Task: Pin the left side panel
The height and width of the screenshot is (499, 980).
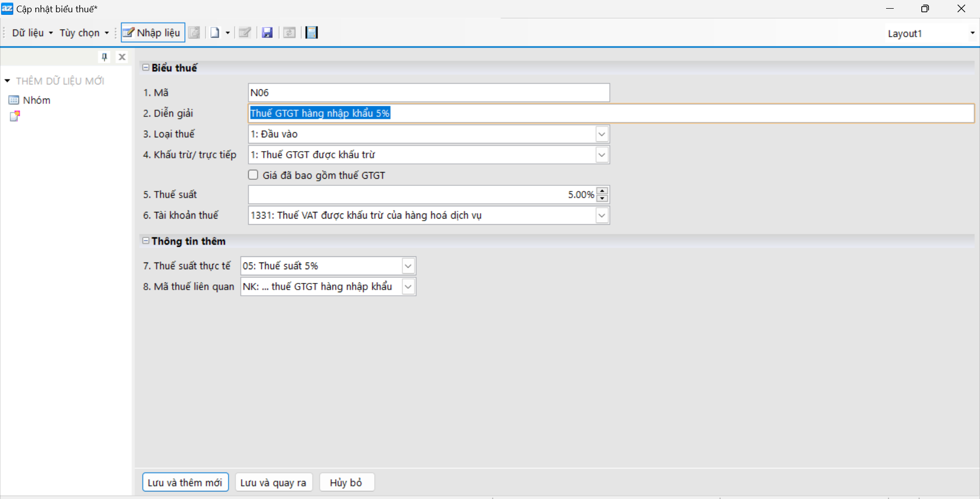Action: [x=105, y=57]
